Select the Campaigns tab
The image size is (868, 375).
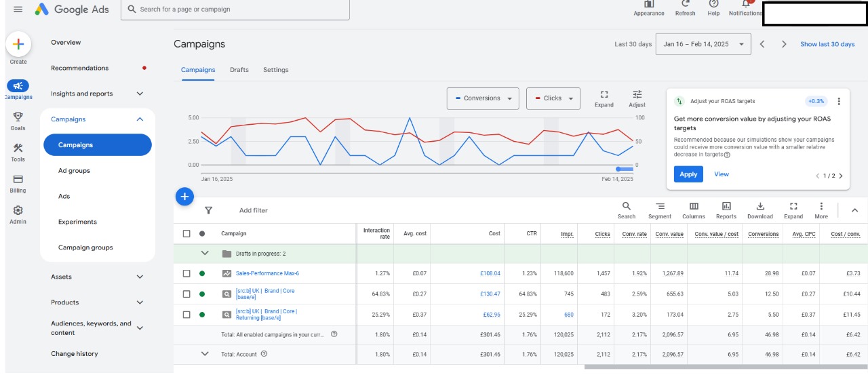[198, 70]
